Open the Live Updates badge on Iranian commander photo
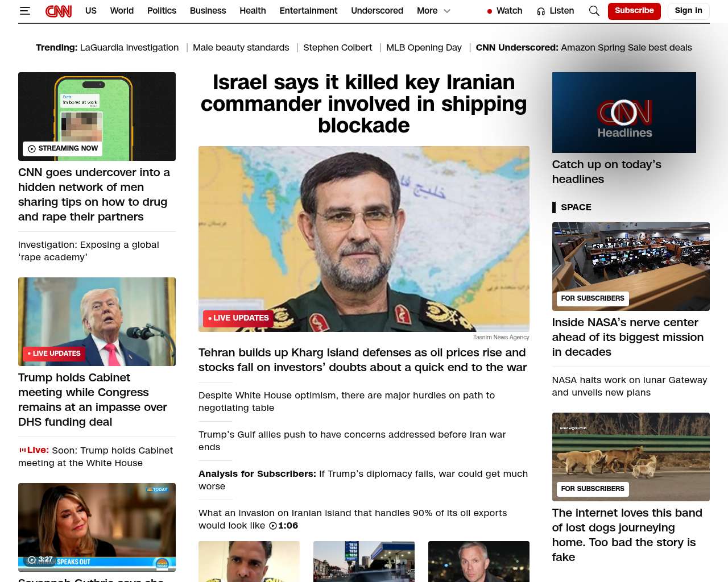 (238, 318)
